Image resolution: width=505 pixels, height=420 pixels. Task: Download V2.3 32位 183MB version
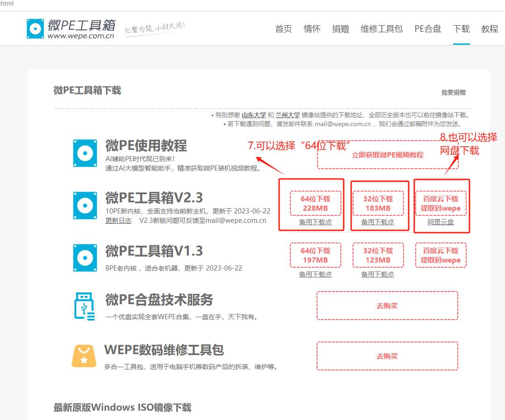377,203
